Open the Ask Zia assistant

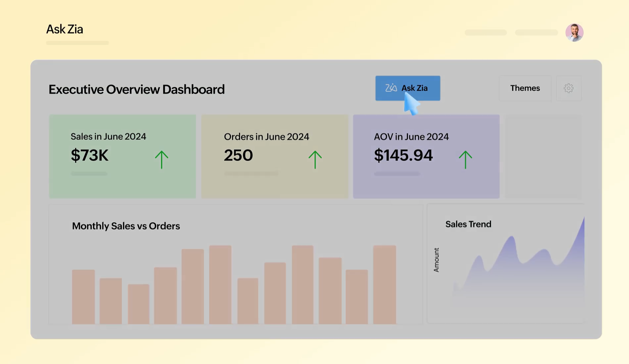408,88
